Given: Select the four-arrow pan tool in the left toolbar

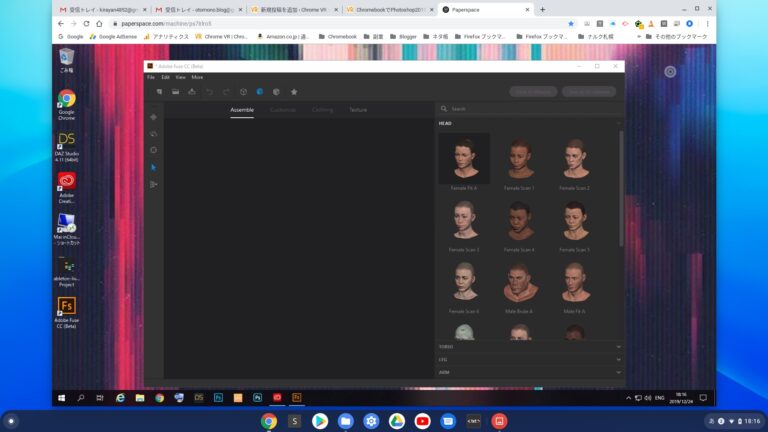Looking at the screenshot, I should tap(153, 117).
